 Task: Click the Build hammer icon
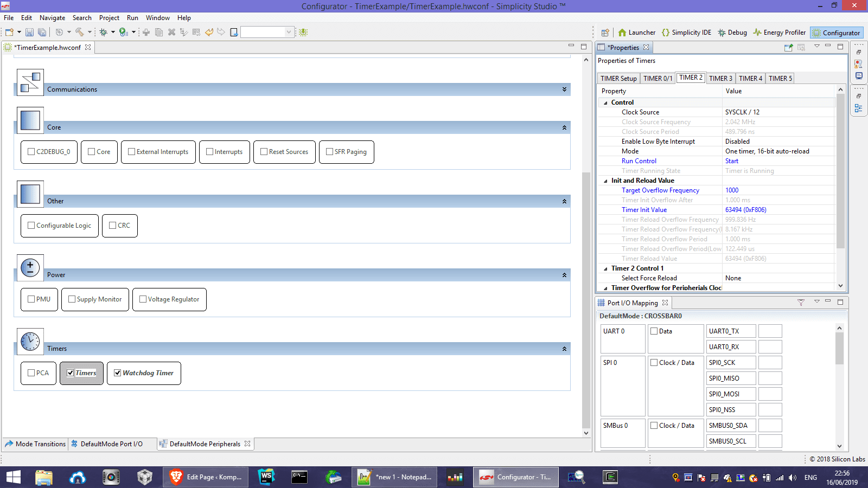click(80, 33)
